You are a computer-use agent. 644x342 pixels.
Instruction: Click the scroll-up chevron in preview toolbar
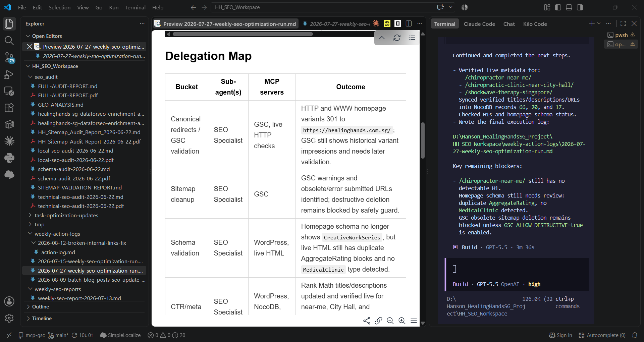coord(382,38)
